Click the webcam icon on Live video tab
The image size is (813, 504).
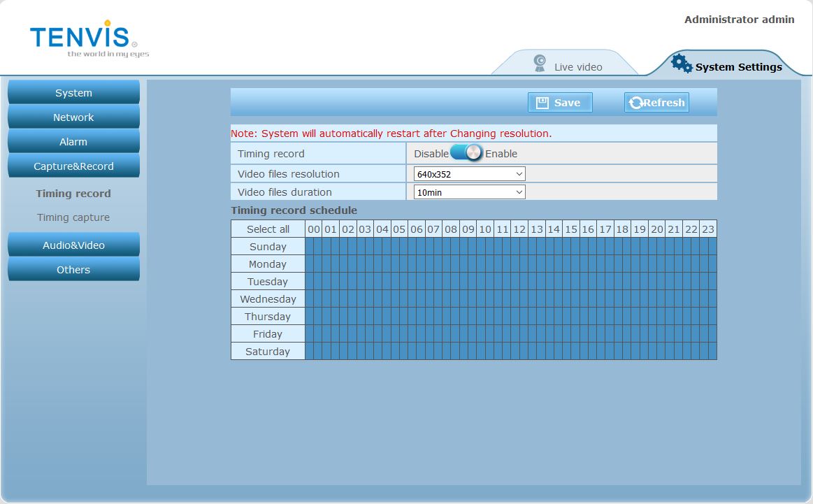[540, 64]
